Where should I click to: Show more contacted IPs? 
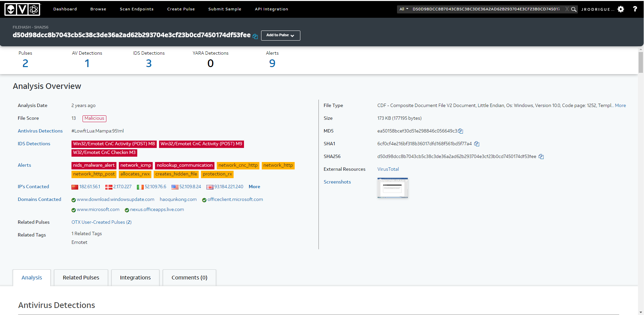(x=254, y=187)
